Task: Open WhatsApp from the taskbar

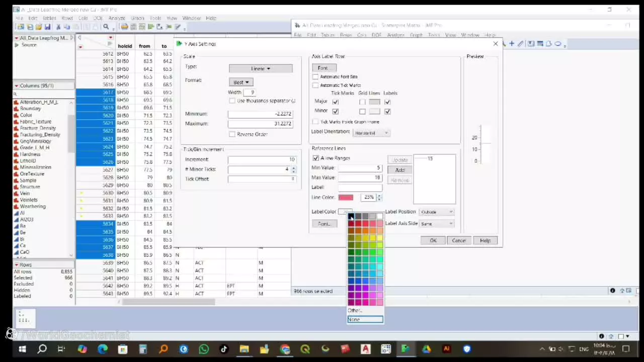Action: click(204, 349)
